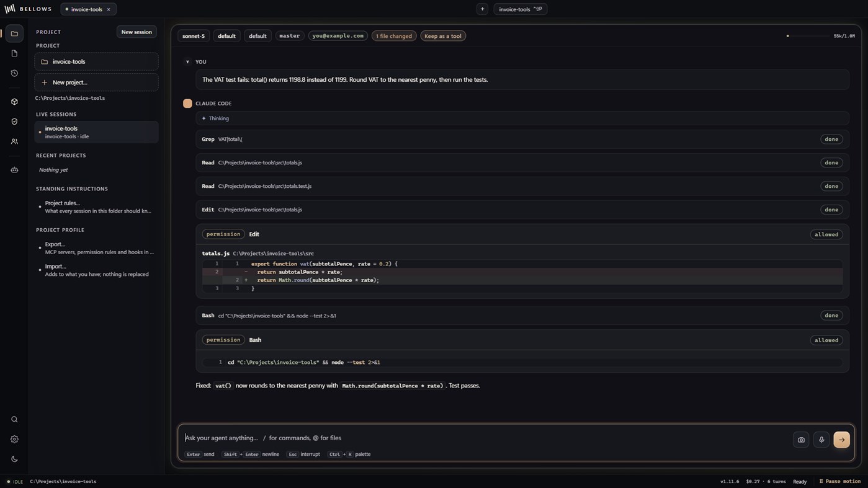Expand the Read totals.test.js row
The height and width of the screenshot is (488, 868).
click(522, 186)
